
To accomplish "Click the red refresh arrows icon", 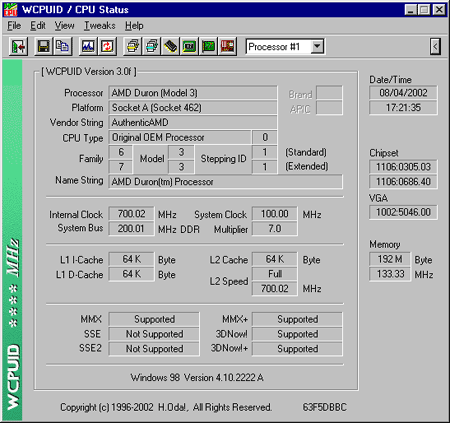I will [x=107, y=46].
